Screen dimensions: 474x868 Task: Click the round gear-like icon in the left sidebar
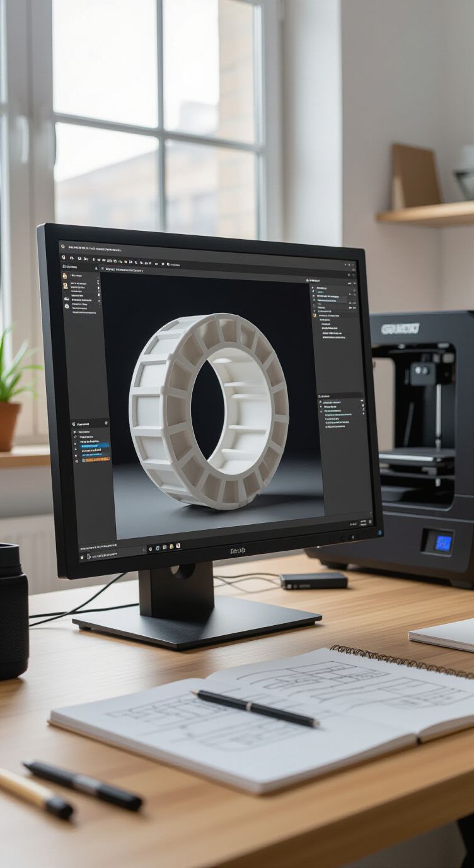67,306
